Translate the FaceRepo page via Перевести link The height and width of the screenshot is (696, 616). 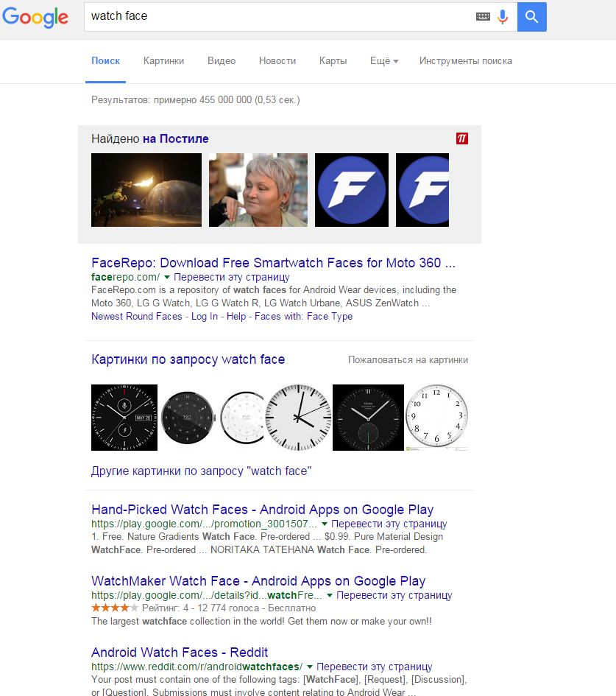232,278
